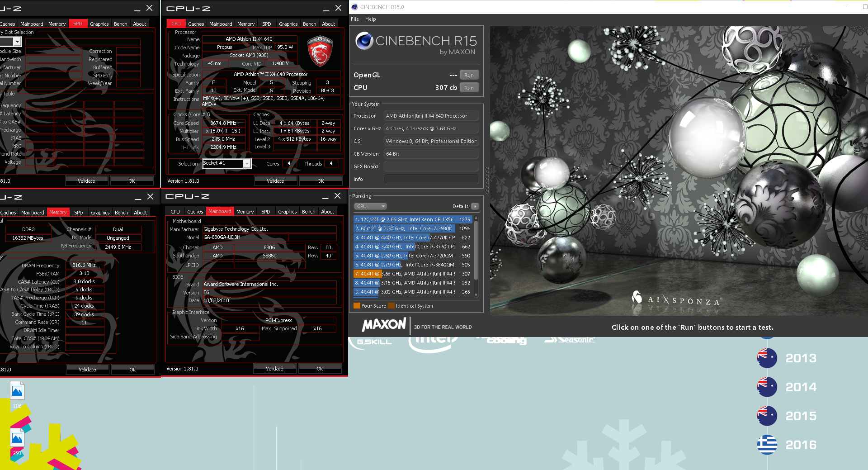Click the orange Your Score legend swatch
868x470 pixels.
click(357, 306)
